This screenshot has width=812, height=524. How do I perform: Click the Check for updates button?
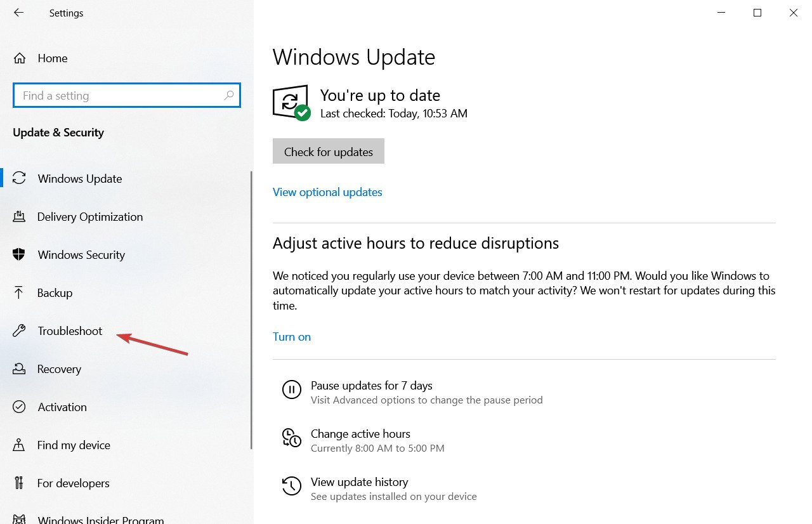pyautogui.click(x=329, y=152)
